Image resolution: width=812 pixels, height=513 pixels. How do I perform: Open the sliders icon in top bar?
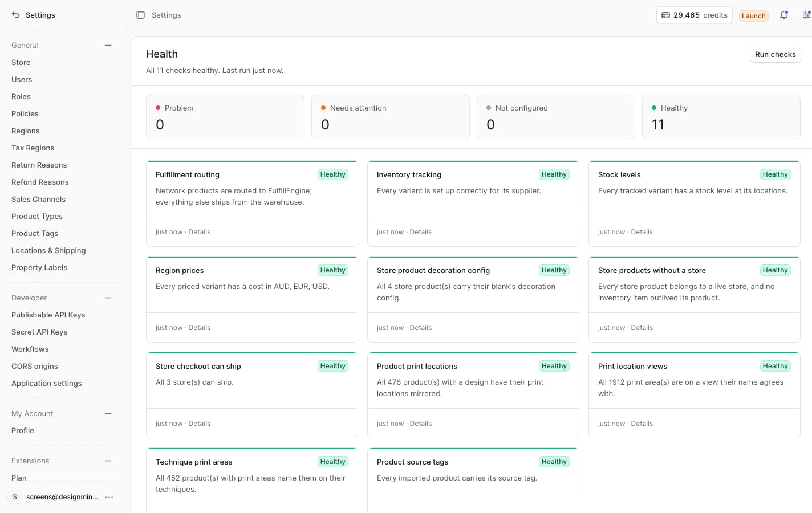pyautogui.click(x=806, y=15)
